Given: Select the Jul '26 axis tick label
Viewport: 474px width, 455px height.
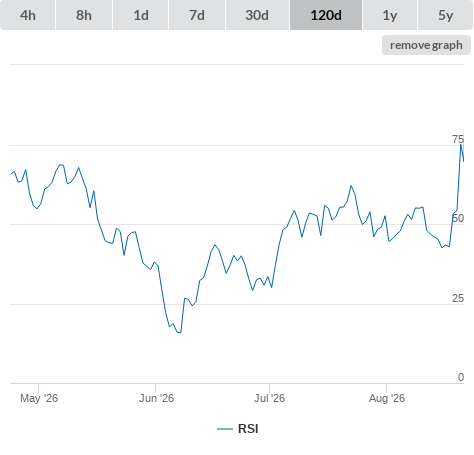Looking at the screenshot, I should point(269,398).
